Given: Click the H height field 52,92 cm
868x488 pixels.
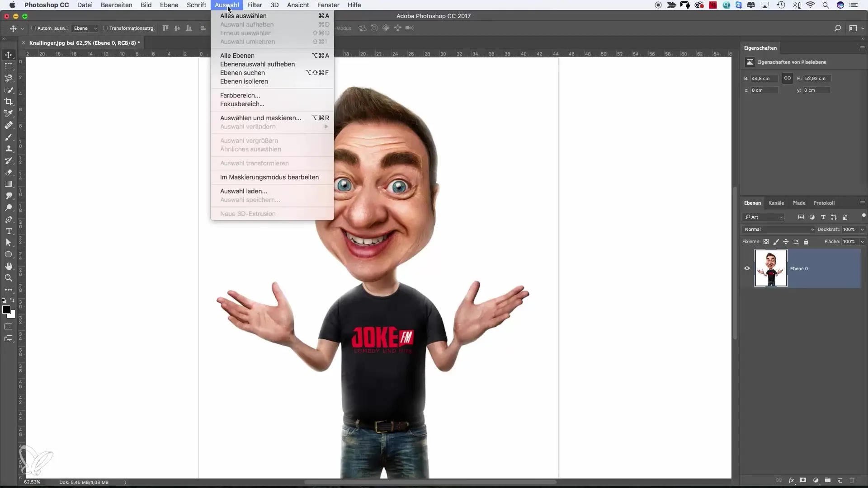Looking at the screenshot, I should (x=817, y=78).
